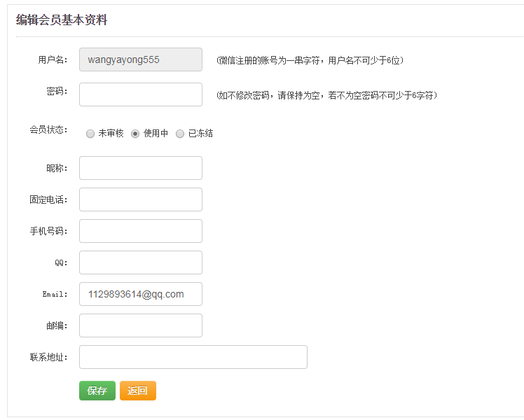Focus the 手机号码 mobile number field
This screenshot has height=420, width=524.
click(x=141, y=231)
